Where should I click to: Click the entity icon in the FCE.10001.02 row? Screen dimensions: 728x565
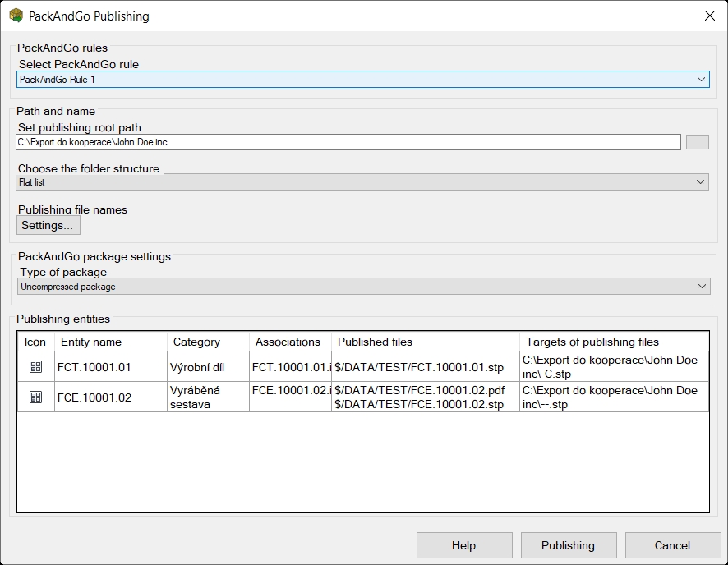click(35, 397)
